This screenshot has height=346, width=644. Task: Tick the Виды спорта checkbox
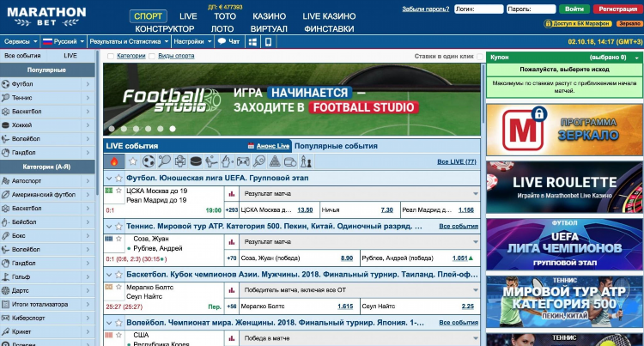tap(152, 56)
